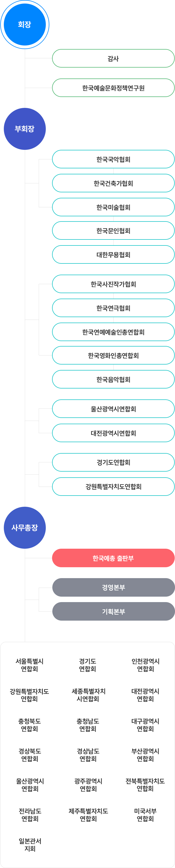
Task: Select 제주특별자치도 연합회 in the grid
Action: [88, 815]
